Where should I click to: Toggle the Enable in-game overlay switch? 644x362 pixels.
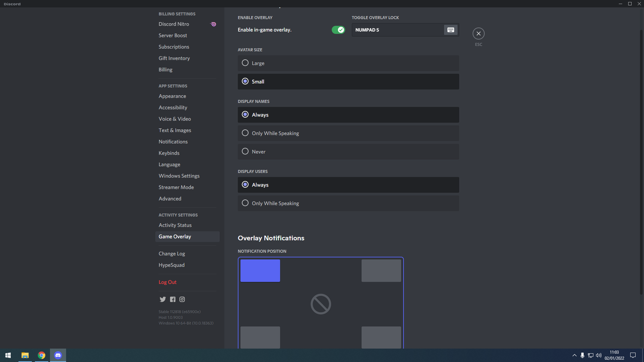(338, 30)
